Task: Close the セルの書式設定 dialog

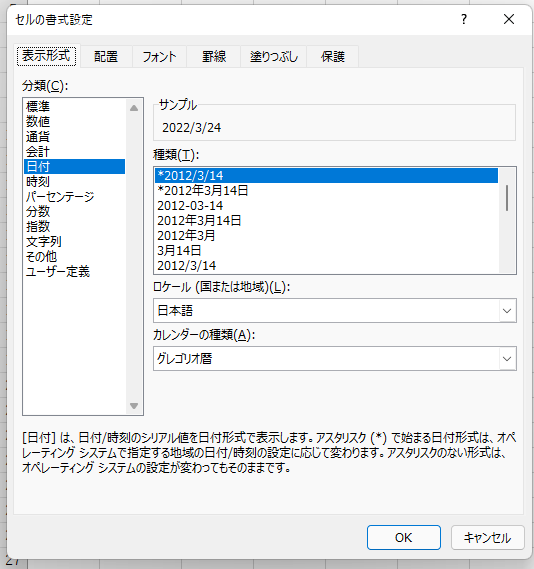Action: (x=509, y=19)
